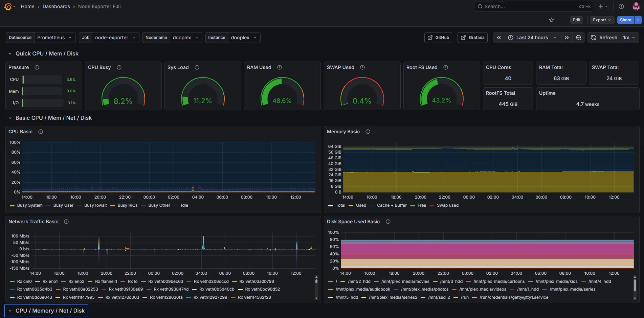Open the help question mark icon
This screenshot has width=644, height=318.
click(x=621, y=6)
